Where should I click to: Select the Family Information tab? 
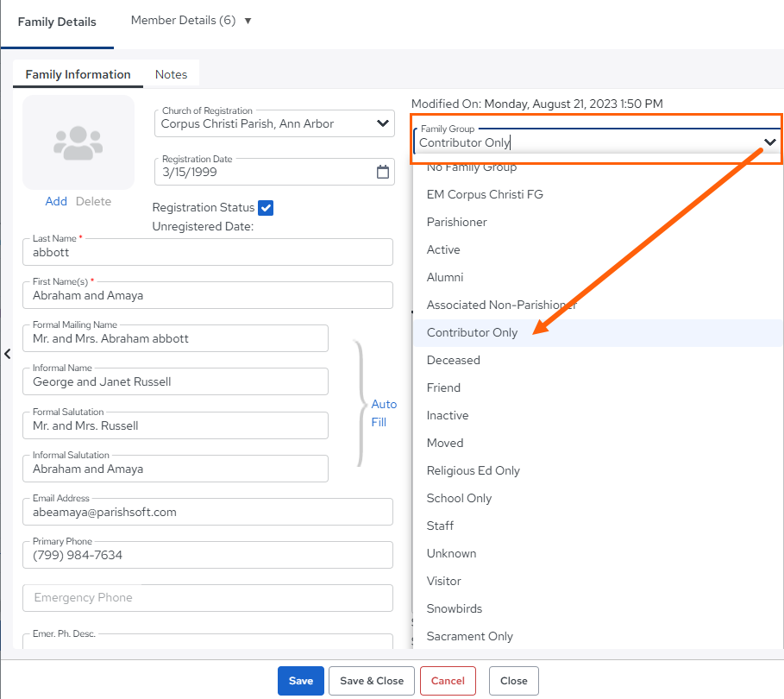(x=78, y=74)
